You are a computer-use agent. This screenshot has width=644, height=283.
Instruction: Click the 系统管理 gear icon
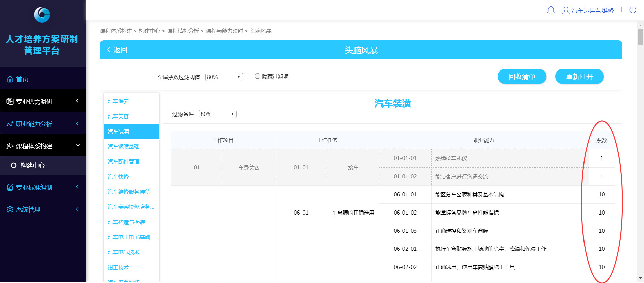pyautogui.click(x=10, y=210)
